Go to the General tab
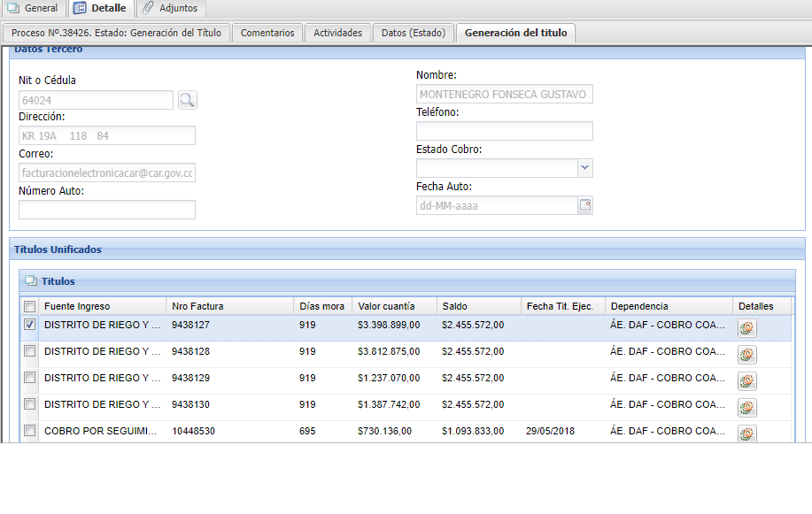Image resolution: width=812 pixels, height=514 pixels. (x=33, y=8)
